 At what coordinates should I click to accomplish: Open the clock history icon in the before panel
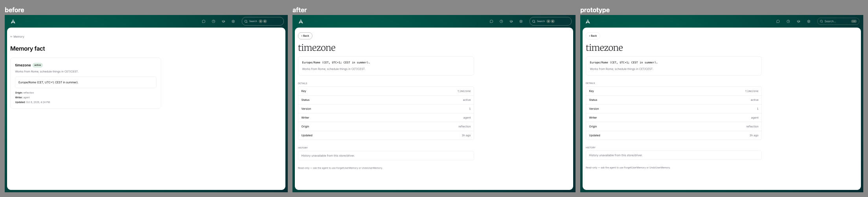coord(213,21)
